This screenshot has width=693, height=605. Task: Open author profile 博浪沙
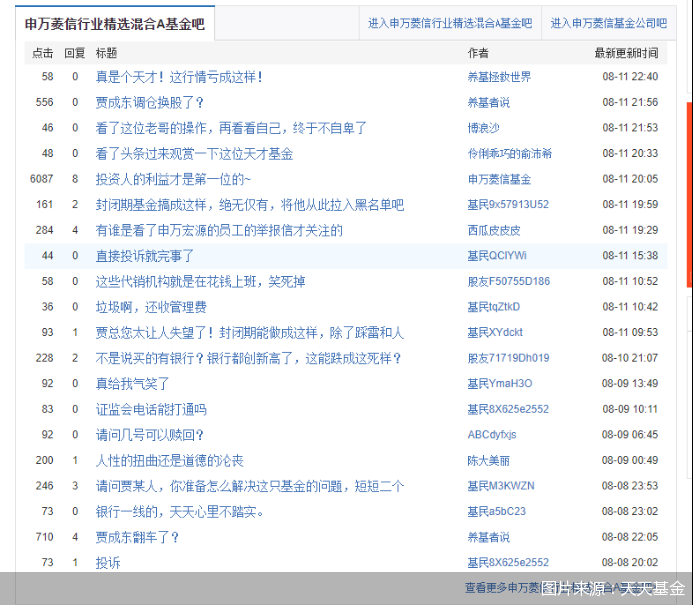(x=484, y=128)
